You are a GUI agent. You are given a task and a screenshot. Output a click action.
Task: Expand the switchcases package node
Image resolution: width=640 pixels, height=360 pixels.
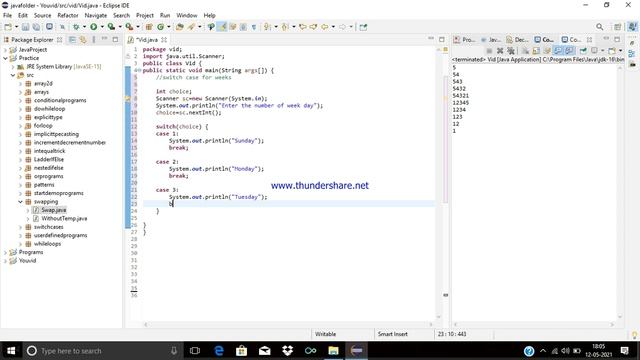20,227
